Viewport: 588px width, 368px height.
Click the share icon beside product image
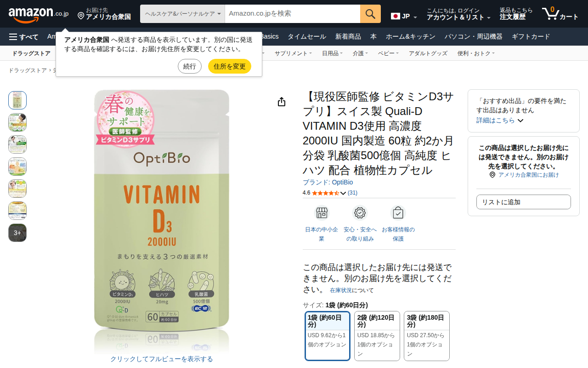click(282, 102)
